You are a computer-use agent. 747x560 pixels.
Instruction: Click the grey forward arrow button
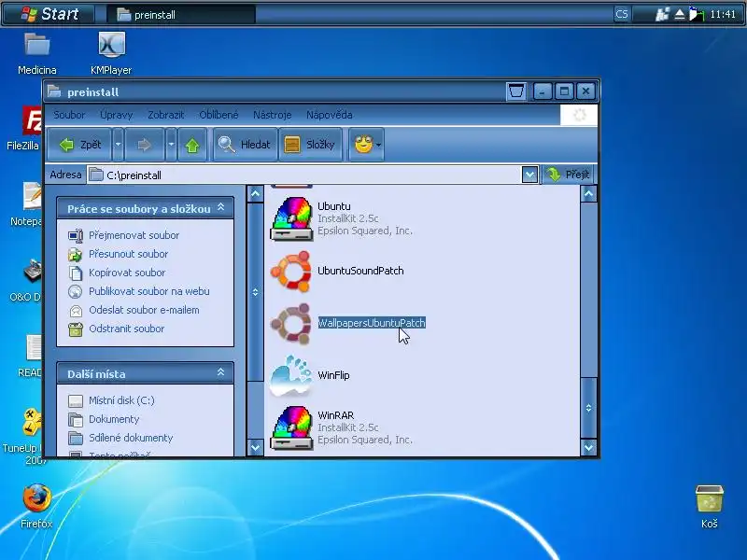144,145
